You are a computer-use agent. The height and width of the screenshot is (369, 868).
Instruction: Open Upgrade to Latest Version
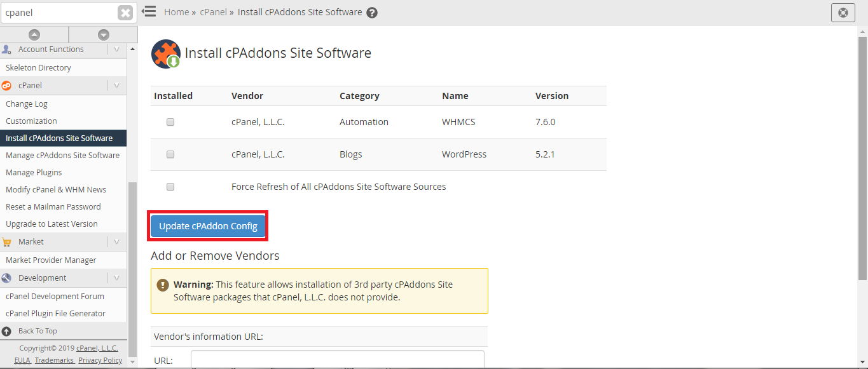[52, 224]
